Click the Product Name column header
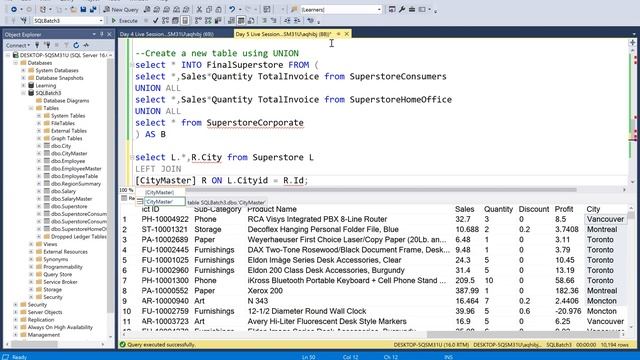 pos(272,209)
